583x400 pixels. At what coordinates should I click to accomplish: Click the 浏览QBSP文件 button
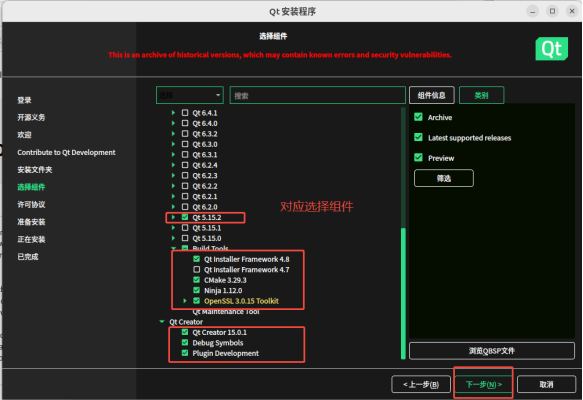pyautogui.click(x=492, y=351)
